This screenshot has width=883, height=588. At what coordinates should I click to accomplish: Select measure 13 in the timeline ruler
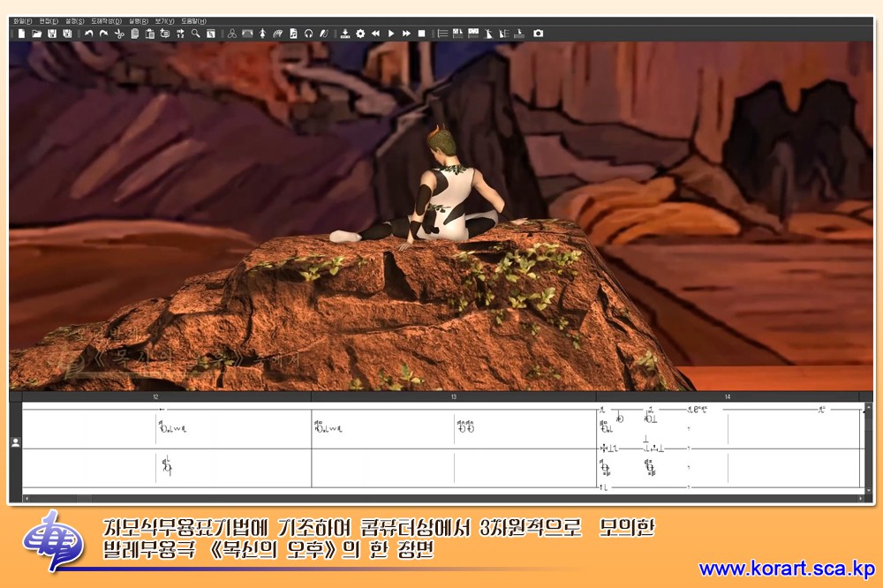(x=453, y=397)
